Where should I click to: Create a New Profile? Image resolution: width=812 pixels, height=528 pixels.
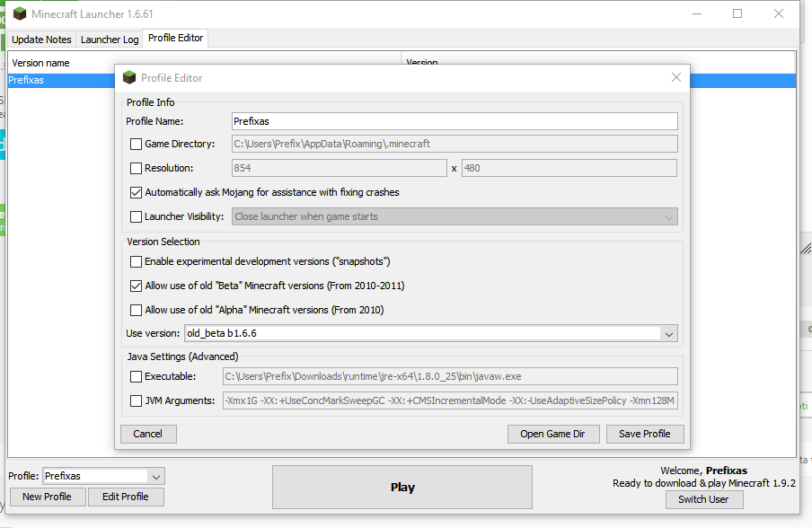click(47, 497)
